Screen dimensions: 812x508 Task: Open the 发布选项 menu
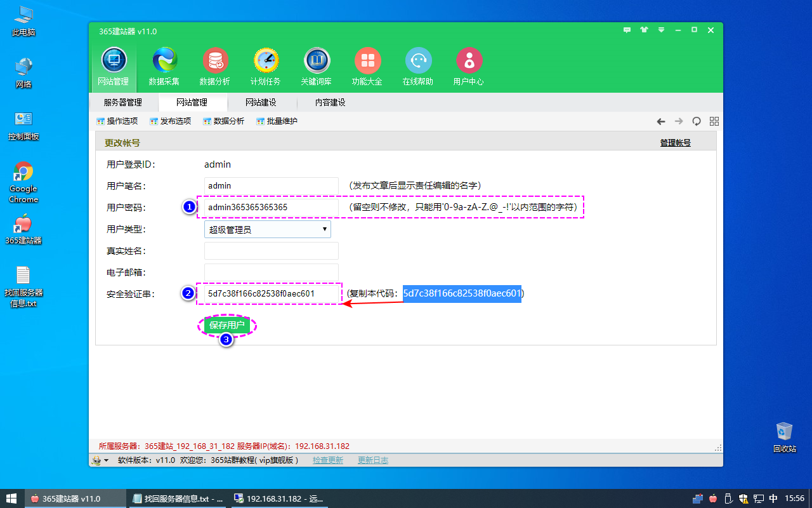click(170, 121)
